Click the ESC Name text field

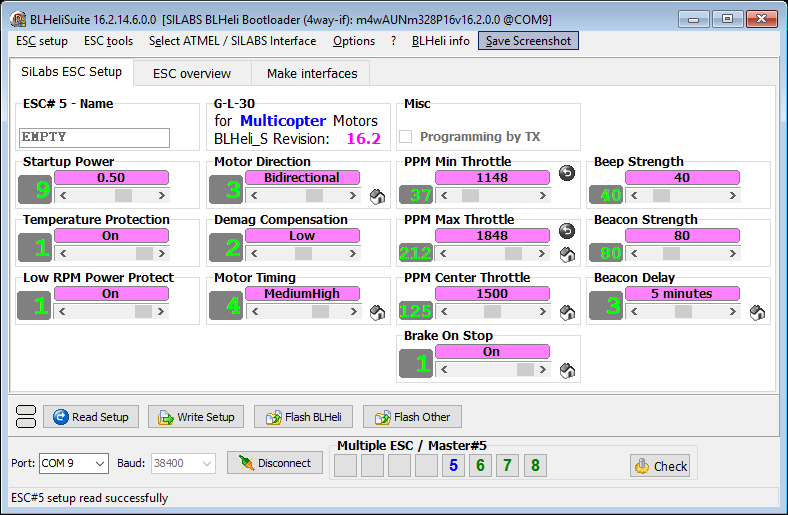[x=94, y=137]
